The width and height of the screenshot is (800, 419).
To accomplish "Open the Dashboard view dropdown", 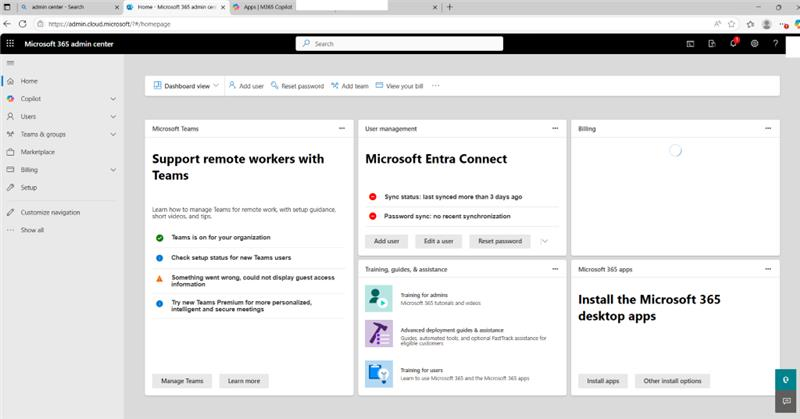I will (186, 86).
